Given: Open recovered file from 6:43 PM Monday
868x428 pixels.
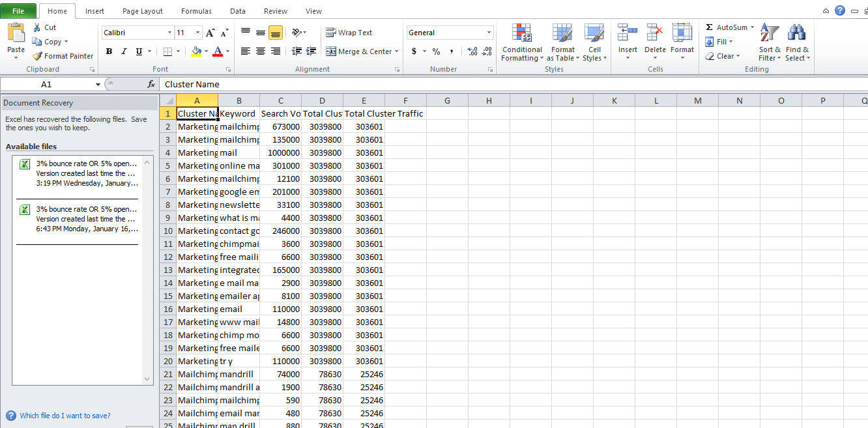Looking at the screenshot, I should 79,219.
